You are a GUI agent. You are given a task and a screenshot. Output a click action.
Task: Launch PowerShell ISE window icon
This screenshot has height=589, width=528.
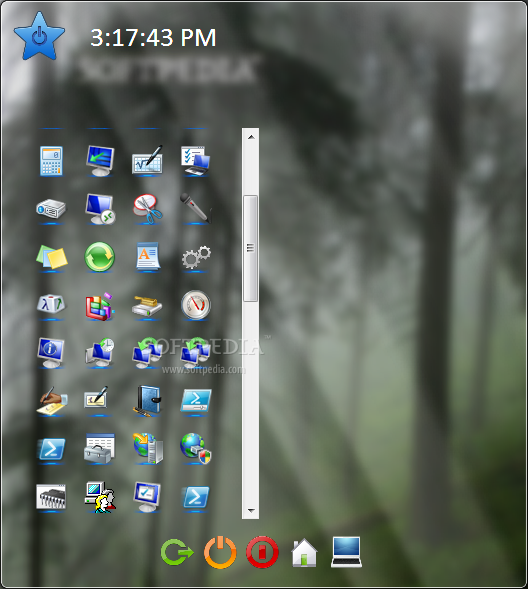196,400
